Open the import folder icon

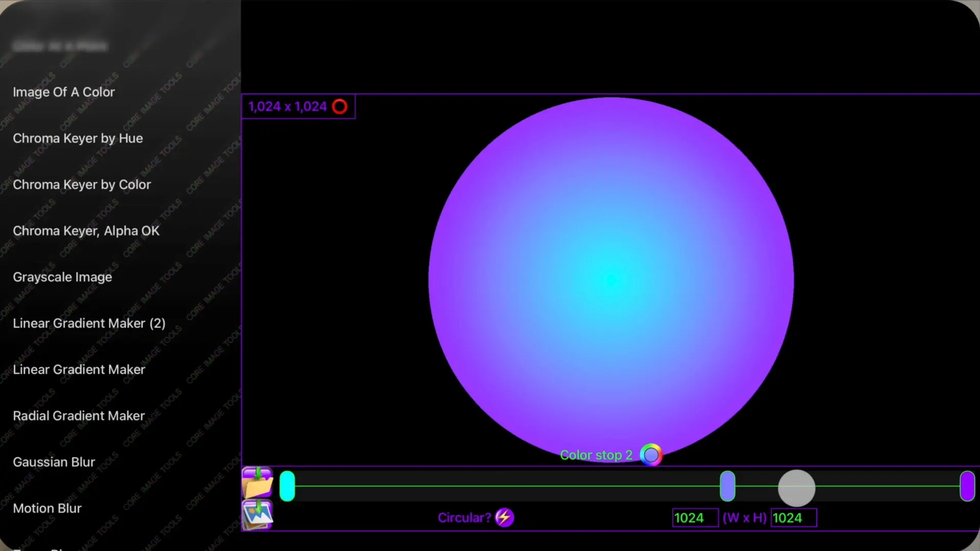pyautogui.click(x=257, y=482)
